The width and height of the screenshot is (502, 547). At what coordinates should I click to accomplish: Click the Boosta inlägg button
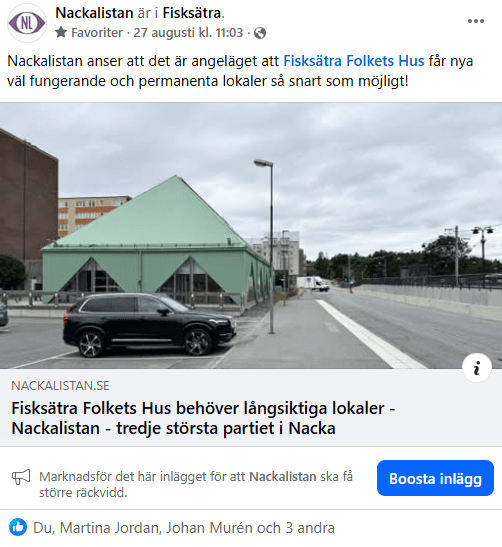[435, 478]
